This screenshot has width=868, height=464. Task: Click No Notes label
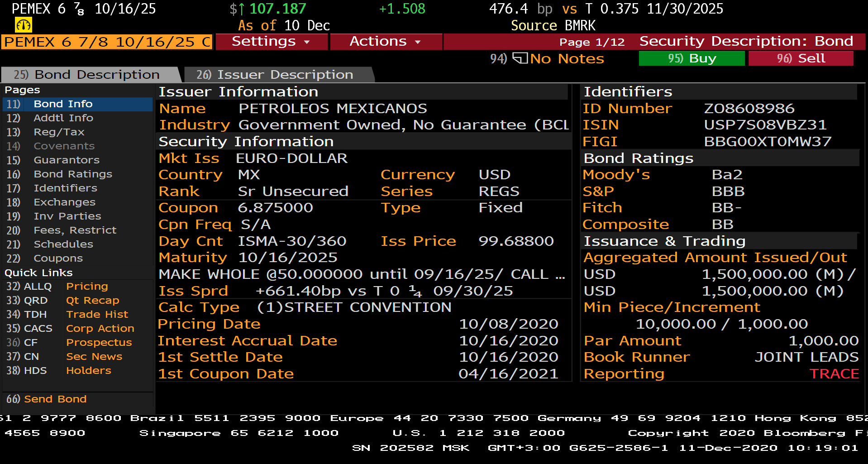(x=567, y=59)
